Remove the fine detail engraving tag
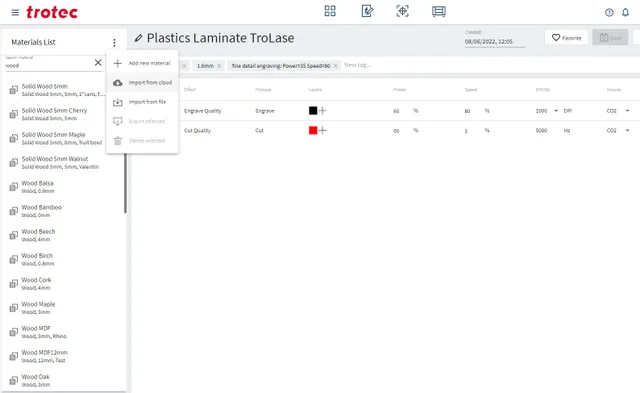 (336, 66)
